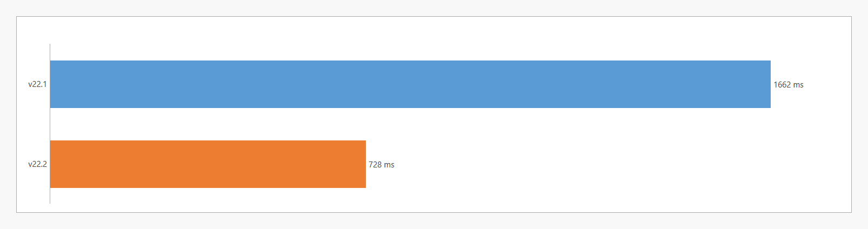The image size is (868, 229).
Task: Click the orange v22.2 bar
Action: pos(208,164)
